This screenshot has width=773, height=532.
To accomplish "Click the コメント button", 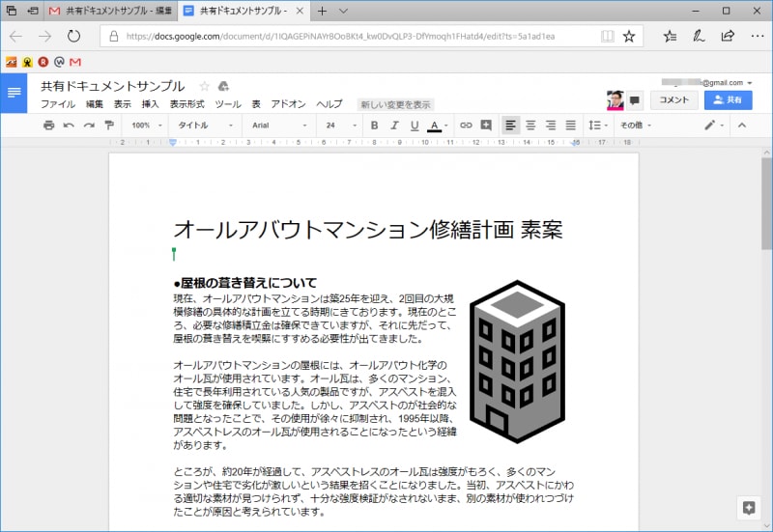I will (x=673, y=100).
